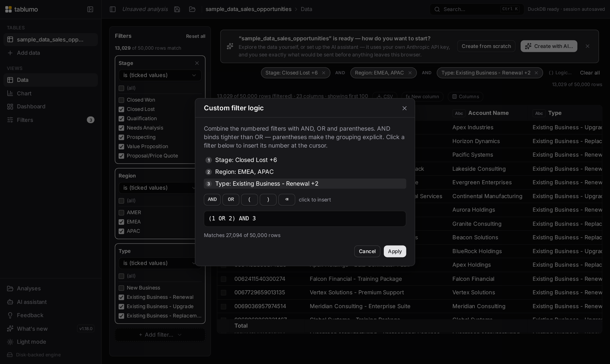Uncheck Existing Business - Upgrade checkbox

click(x=121, y=306)
